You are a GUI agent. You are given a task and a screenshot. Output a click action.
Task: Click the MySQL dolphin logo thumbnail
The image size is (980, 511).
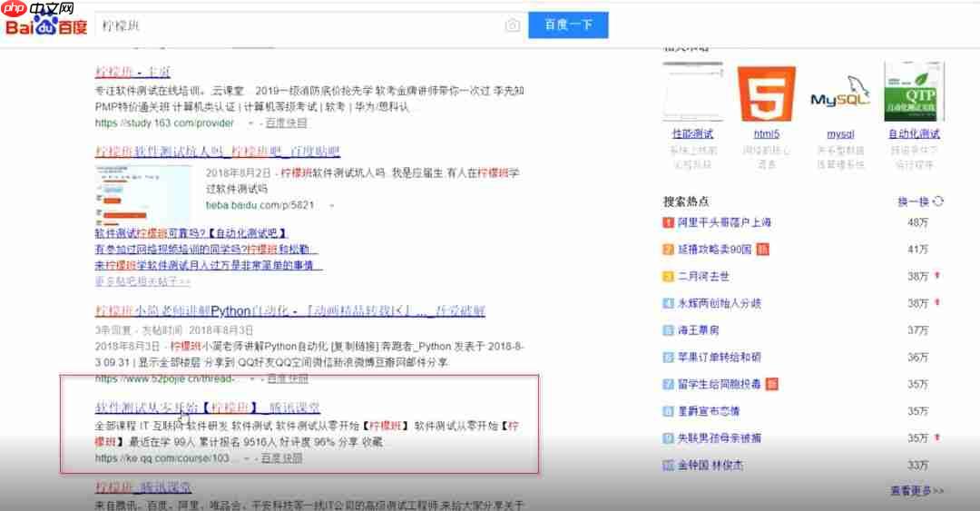click(x=840, y=93)
